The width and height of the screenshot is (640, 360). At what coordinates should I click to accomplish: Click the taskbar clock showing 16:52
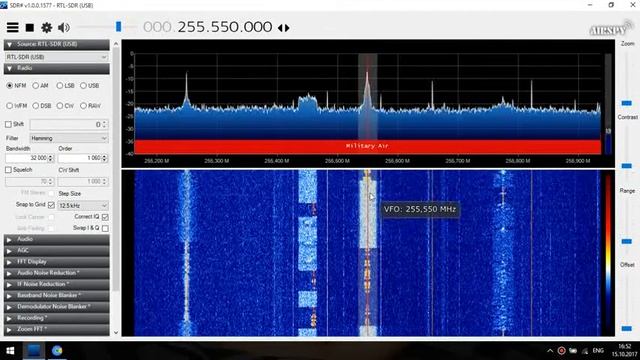[624, 350]
